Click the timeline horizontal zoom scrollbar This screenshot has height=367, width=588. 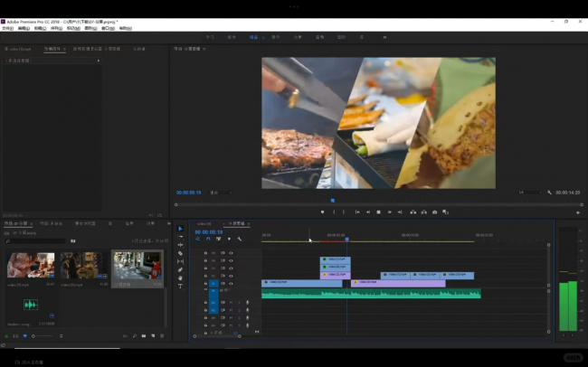coord(217,336)
